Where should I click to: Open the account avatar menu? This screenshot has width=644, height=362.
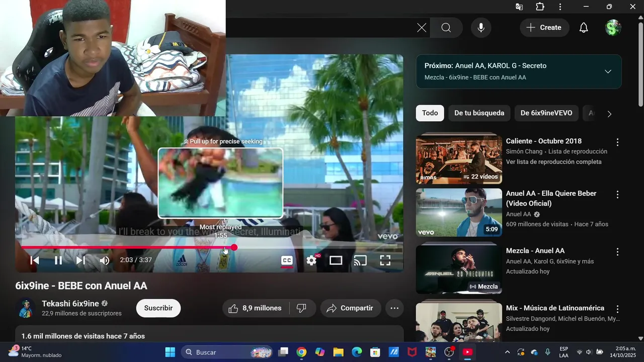tap(613, 28)
